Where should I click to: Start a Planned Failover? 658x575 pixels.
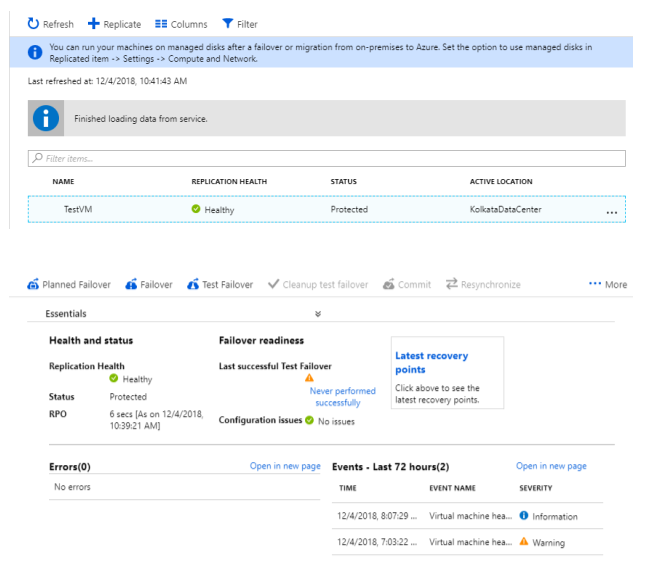tap(76, 285)
